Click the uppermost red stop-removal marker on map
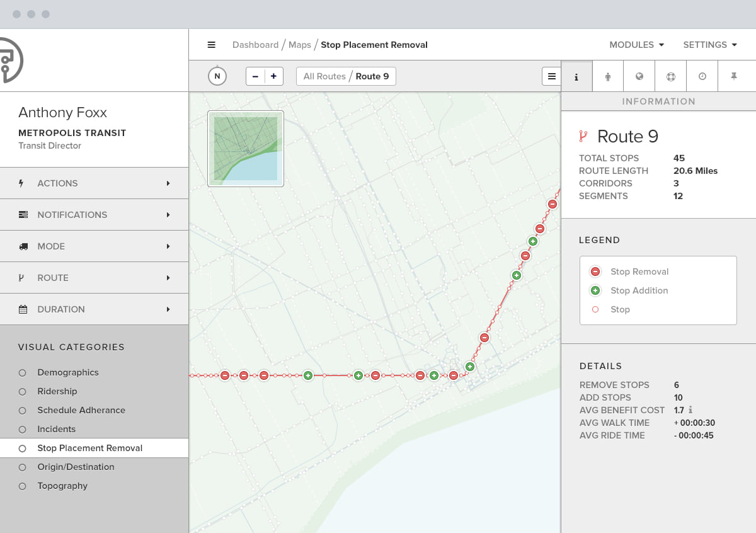Image resolution: width=756 pixels, height=533 pixels. pos(553,204)
